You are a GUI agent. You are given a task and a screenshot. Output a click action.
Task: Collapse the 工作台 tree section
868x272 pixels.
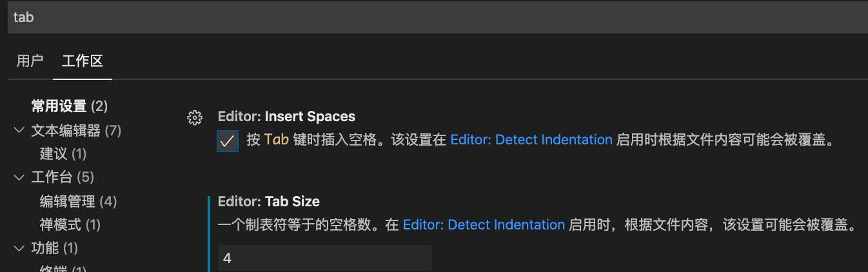click(18, 177)
